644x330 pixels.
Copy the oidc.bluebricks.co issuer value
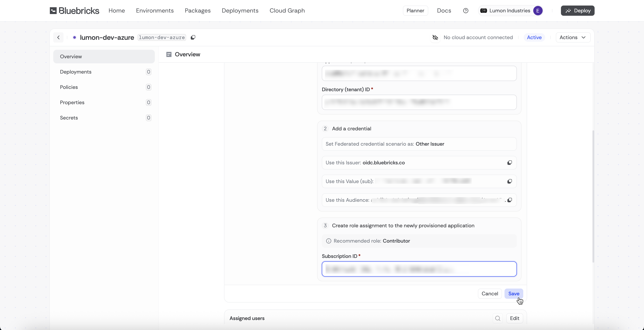click(x=509, y=163)
